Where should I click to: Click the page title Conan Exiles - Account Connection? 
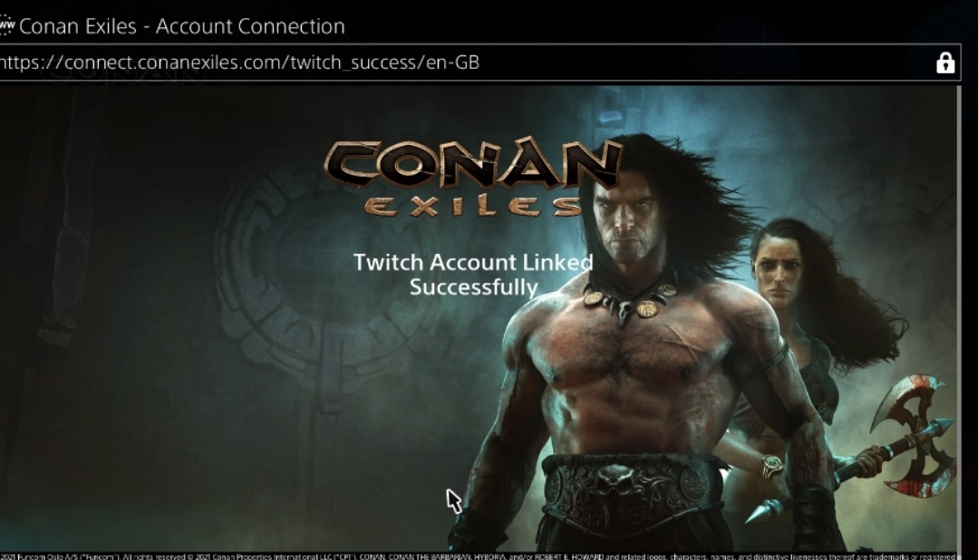pyautogui.click(x=181, y=26)
